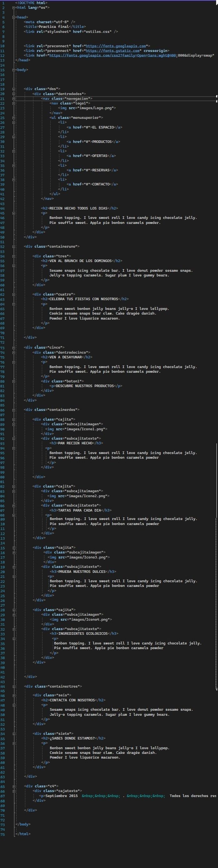Click the OFERTAS anchor text
The height and width of the screenshot is (868, 218).
[x=100, y=156]
